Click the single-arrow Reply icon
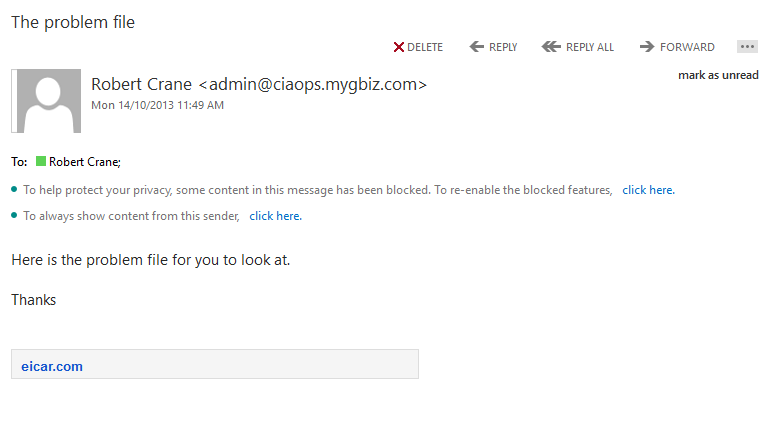Viewport: 775px width, 429px height. [477, 47]
